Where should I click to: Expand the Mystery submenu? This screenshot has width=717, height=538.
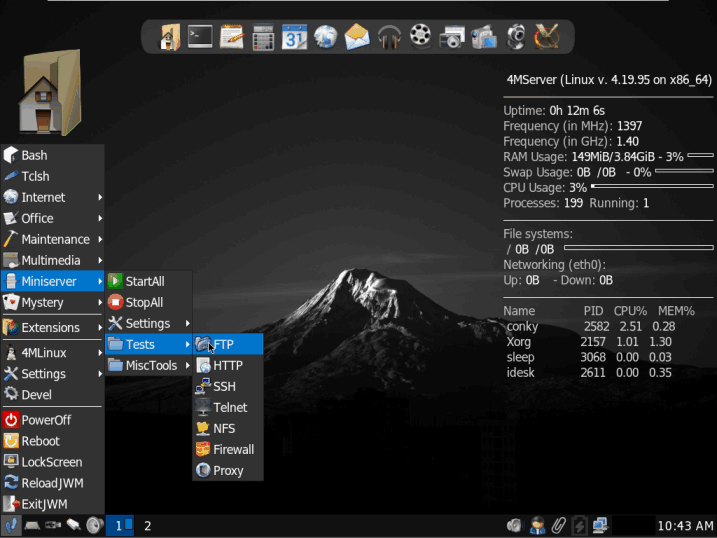tap(53, 303)
